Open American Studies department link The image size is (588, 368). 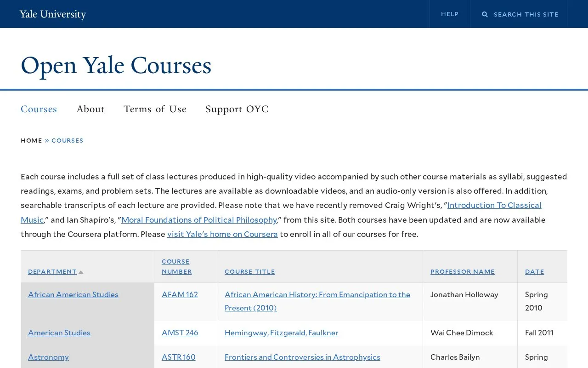tap(59, 333)
